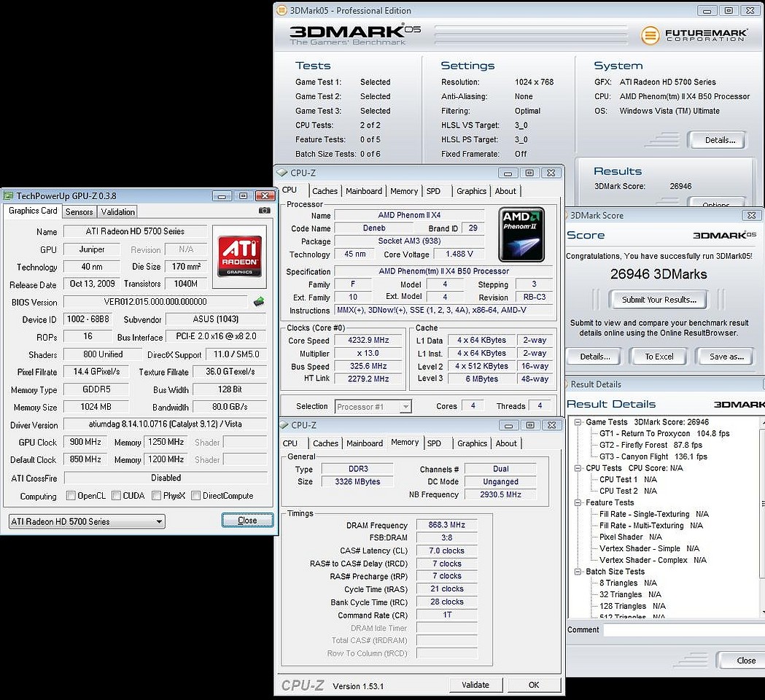Click the Futuremark Corporation logo
This screenshot has height=700, width=765.
(693, 35)
